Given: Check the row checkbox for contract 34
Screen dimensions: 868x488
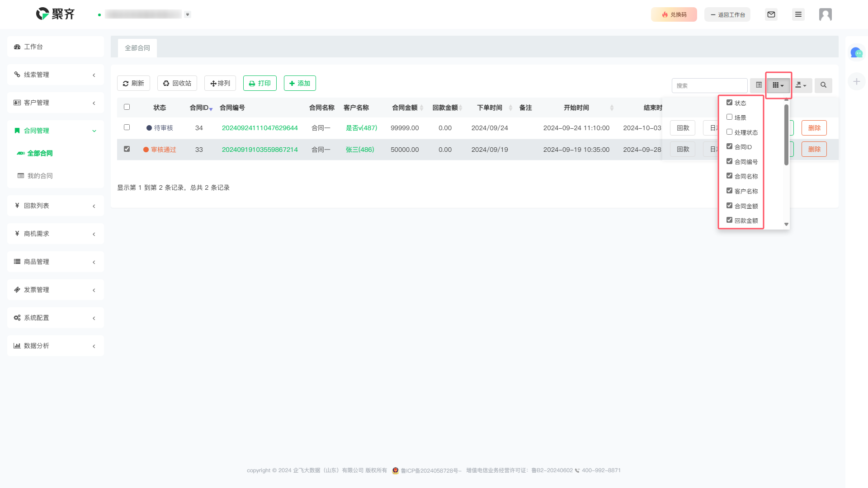Looking at the screenshot, I should point(127,127).
